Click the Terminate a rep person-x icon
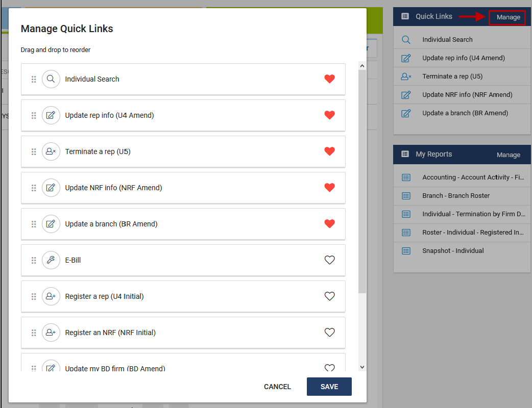The width and height of the screenshot is (532, 408). pyautogui.click(x=51, y=151)
